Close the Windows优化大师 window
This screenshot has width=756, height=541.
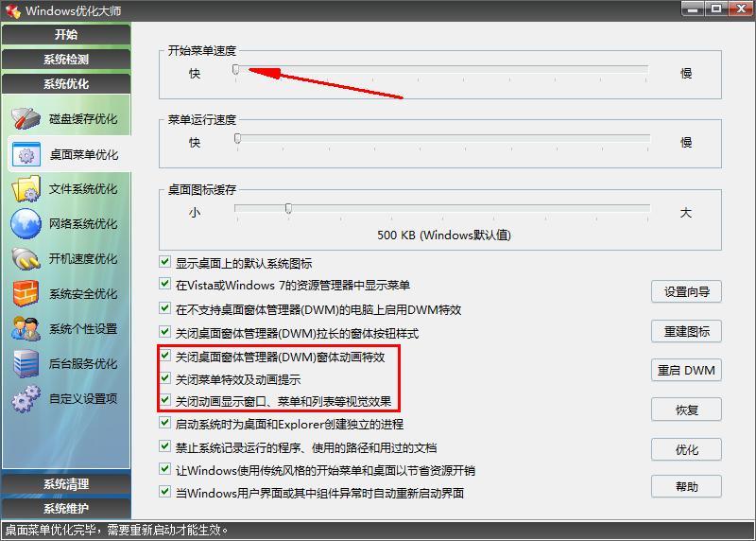point(741,9)
